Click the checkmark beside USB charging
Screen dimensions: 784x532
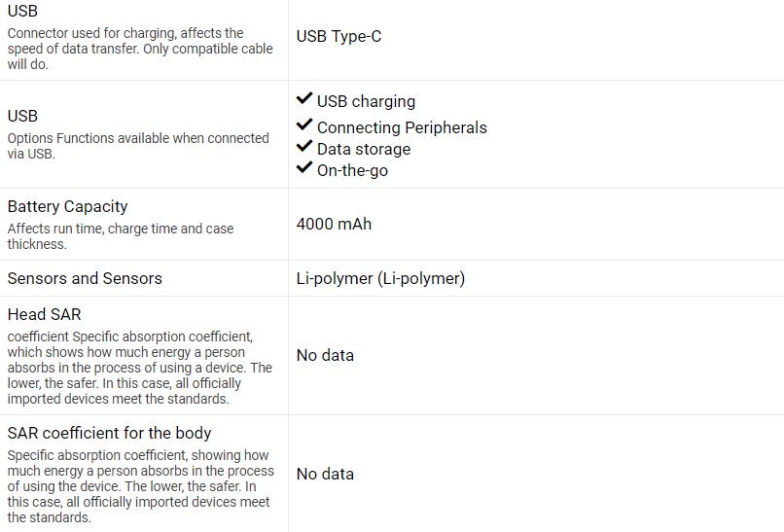[x=304, y=99]
